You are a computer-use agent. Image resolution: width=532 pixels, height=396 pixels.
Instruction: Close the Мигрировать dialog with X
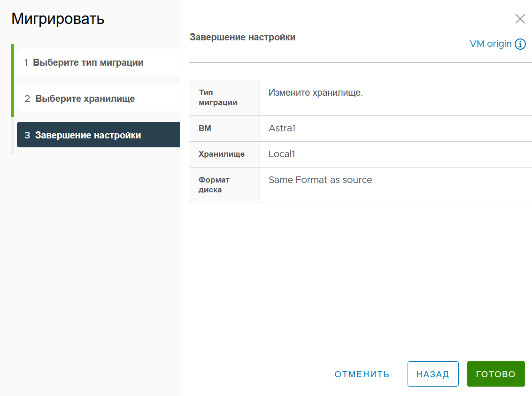click(520, 19)
